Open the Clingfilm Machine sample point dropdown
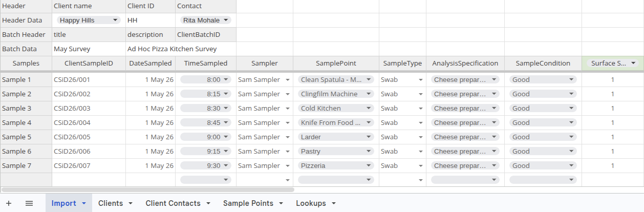Image resolution: width=644 pixels, height=212 pixels. pos(368,94)
